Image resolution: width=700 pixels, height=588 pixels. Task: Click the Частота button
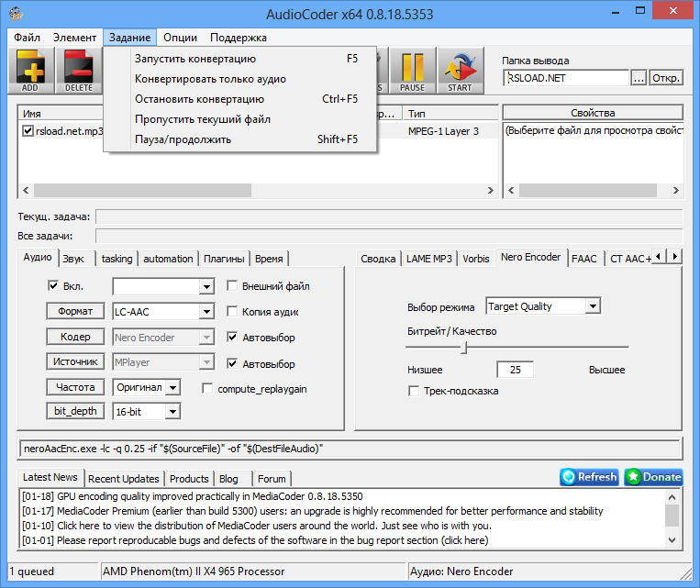click(x=75, y=387)
